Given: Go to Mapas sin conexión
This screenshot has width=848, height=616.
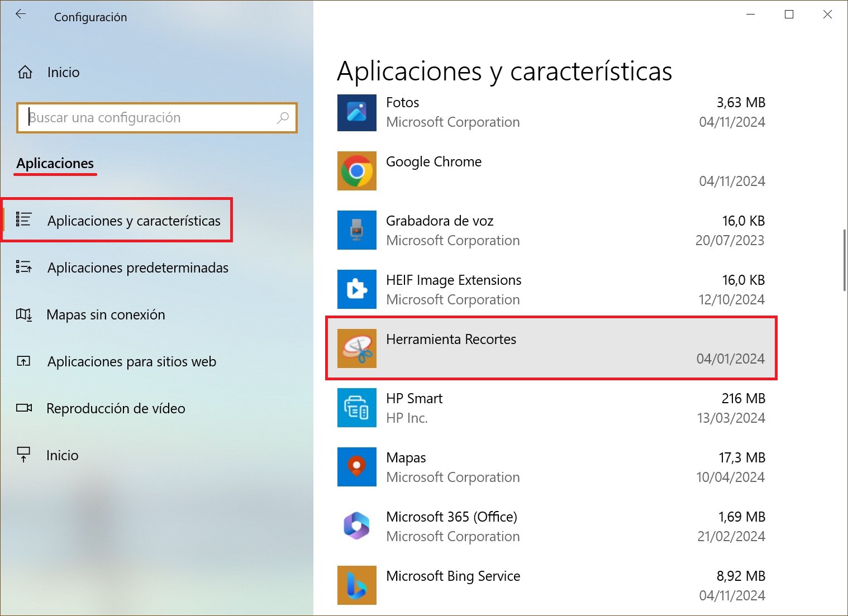Looking at the screenshot, I should [x=106, y=314].
